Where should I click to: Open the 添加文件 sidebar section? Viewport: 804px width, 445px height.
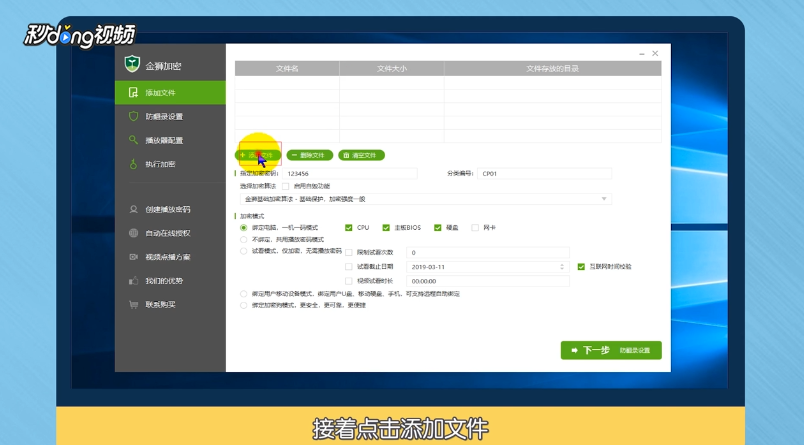tap(170, 92)
